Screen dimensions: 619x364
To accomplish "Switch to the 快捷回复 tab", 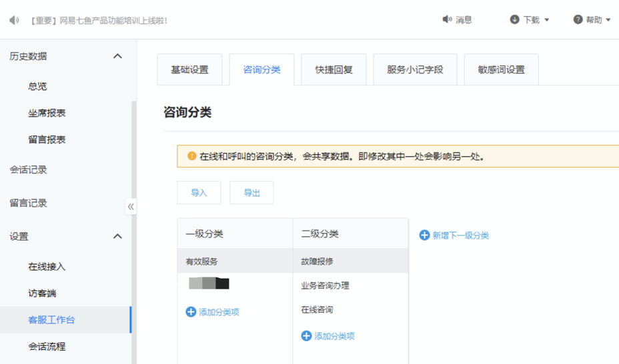I will pyautogui.click(x=334, y=70).
